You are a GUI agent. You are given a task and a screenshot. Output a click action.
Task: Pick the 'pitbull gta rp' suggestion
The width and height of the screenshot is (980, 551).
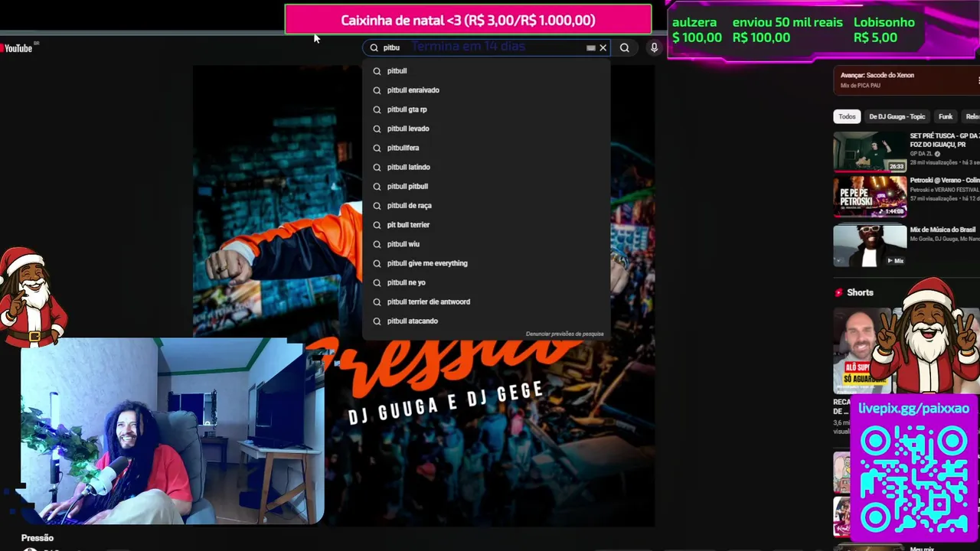pos(486,109)
